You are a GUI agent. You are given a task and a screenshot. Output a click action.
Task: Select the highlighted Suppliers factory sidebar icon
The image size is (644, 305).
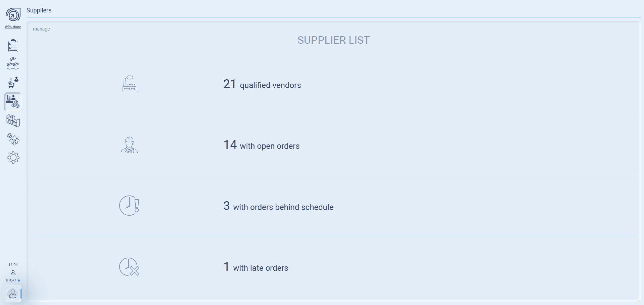[13, 101]
